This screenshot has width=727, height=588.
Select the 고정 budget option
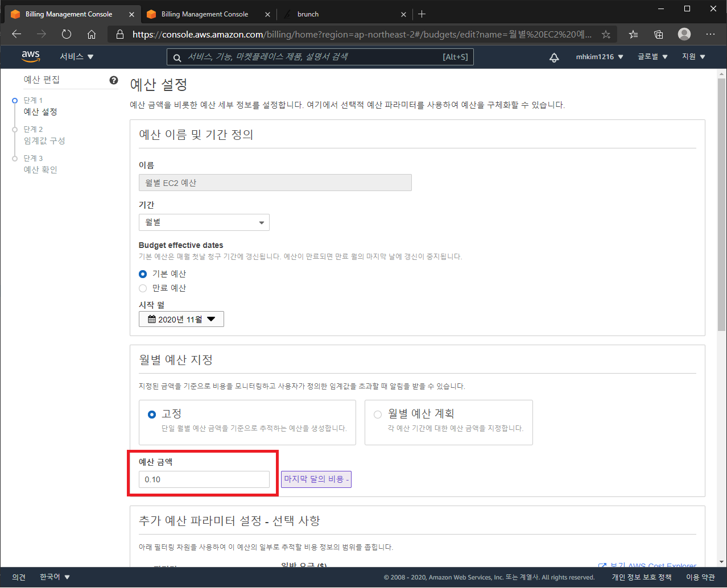pos(152,414)
